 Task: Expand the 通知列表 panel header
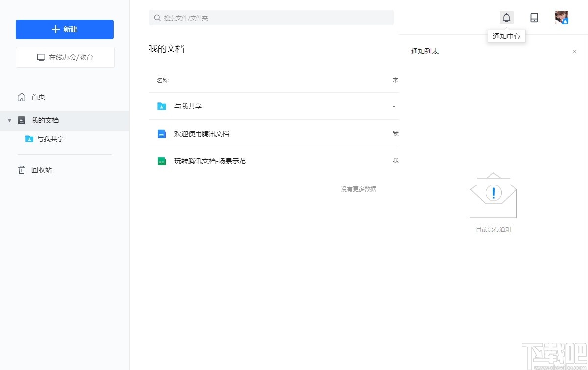click(424, 51)
